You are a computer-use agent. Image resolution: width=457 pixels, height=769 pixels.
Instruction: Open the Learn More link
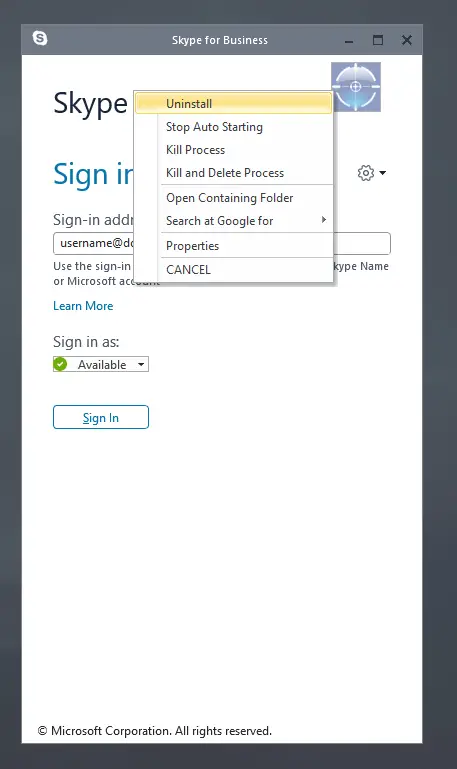[x=83, y=306]
